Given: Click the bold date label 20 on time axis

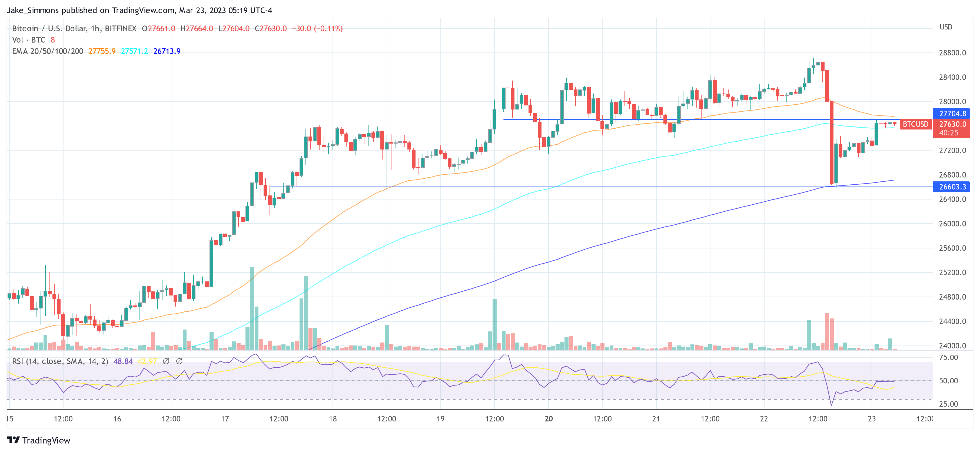Looking at the screenshot, I should pos(549,419).
